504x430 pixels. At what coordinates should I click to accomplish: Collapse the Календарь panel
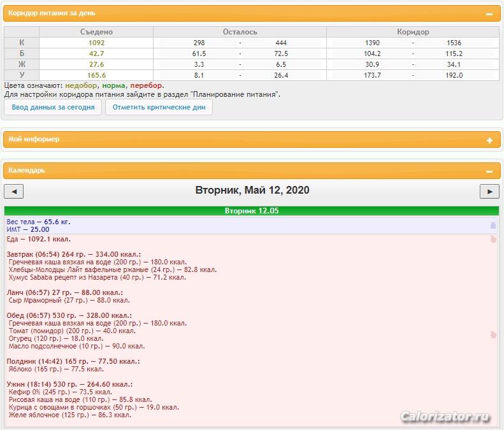tap(489, 171)
